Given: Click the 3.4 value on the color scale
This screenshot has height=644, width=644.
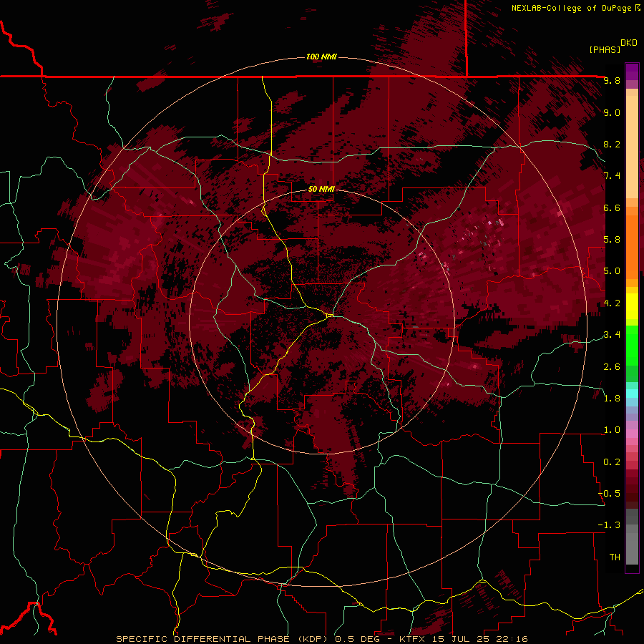Looking at the screenshot, I should click(612, 335).
